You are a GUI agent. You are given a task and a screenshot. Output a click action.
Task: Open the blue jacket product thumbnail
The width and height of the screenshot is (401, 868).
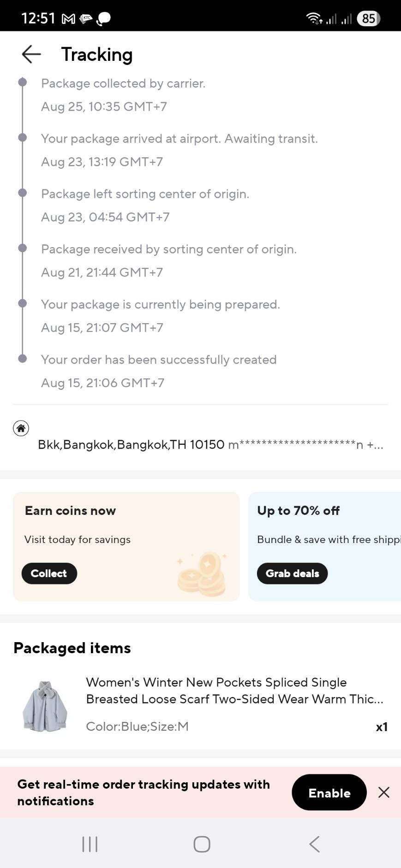[45, 705]
